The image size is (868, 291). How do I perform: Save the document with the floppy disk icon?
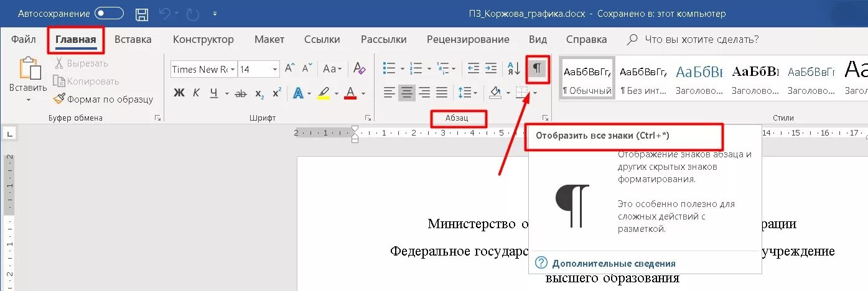[x=142, y=13]
